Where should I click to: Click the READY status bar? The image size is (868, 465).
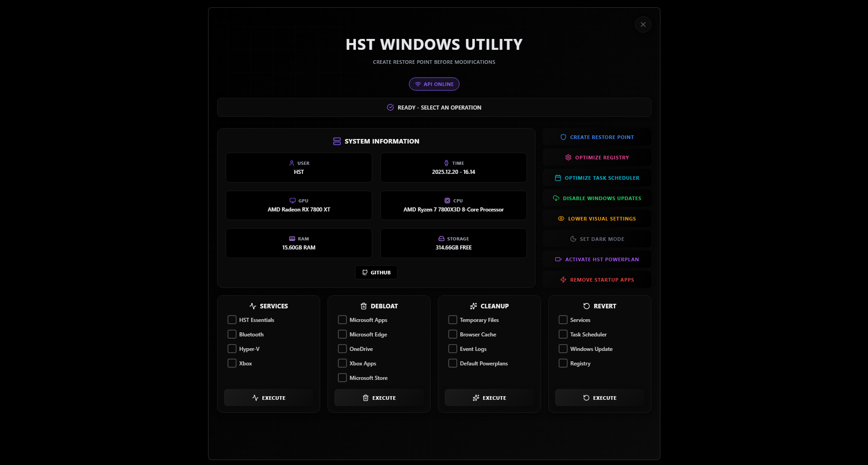click(434, 107)
